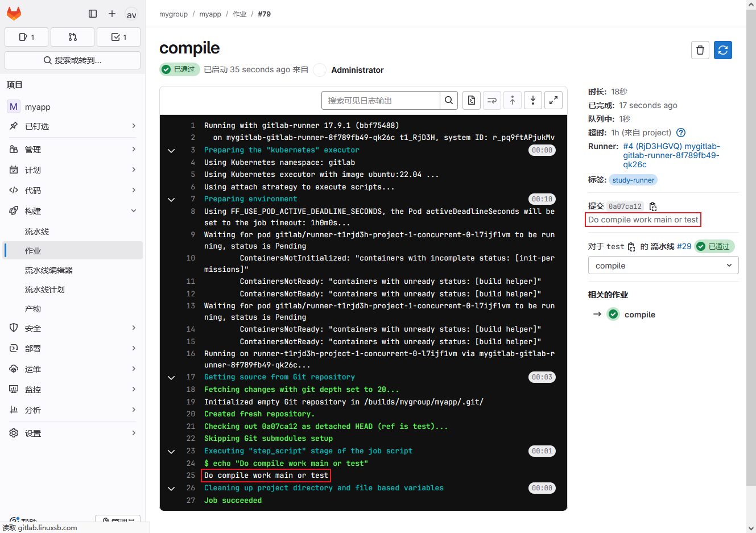This screenshot has height=533, width=756.
Task: Open the to-do list counter
Action: click(x=118, y=37)
